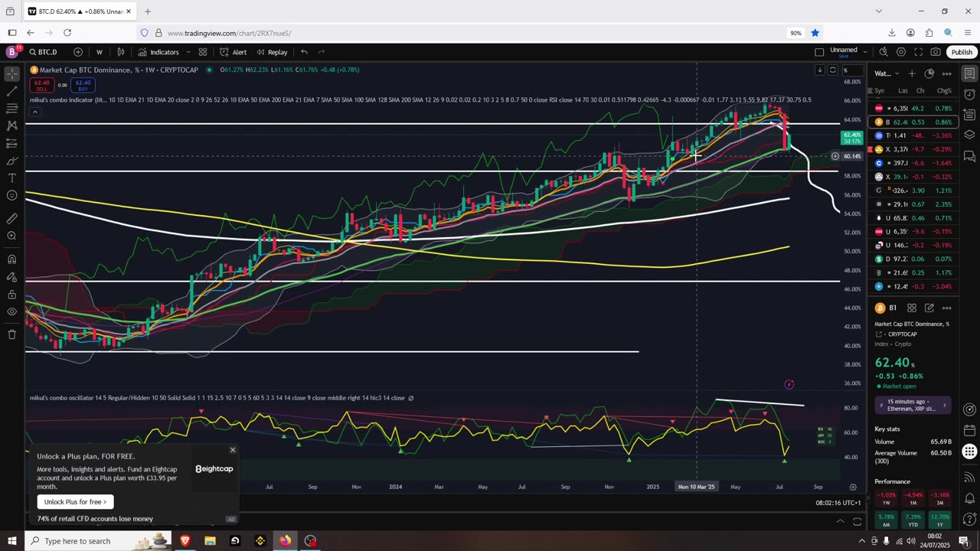Enter fullscreen mode
The width and height of the screenshot is (980, 551).
point(918,52)
